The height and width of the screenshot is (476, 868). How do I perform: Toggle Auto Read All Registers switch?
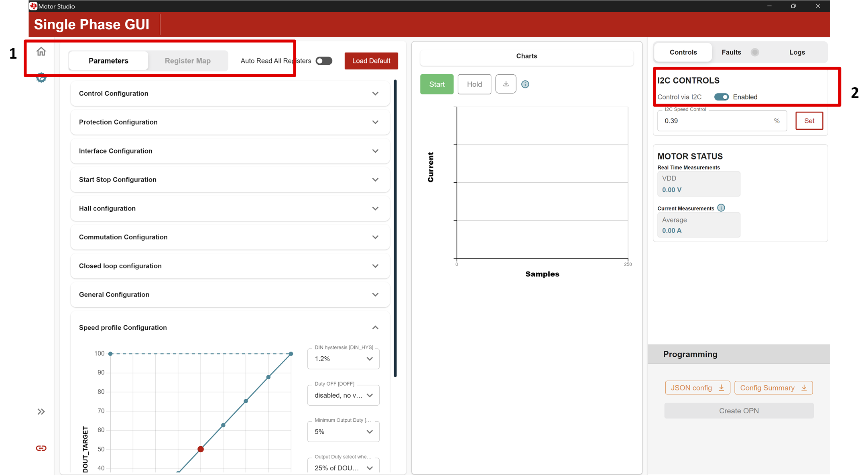pos(323,61)
